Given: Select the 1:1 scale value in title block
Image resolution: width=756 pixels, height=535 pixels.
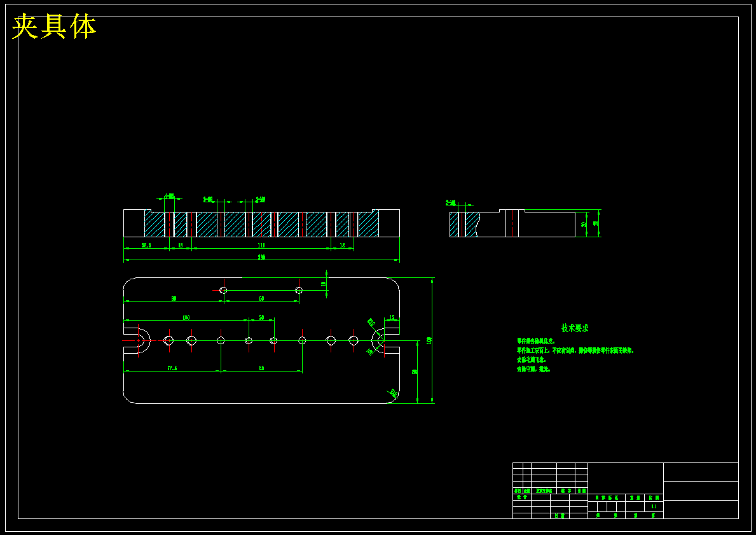Looking at the screenshot, I should 654,506.
